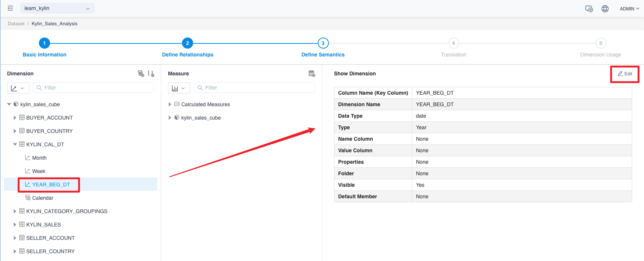Open the Dimension type filter dropdown
Image resolution: width=644 pixels, height=261 pixels.
click(18, 88)
